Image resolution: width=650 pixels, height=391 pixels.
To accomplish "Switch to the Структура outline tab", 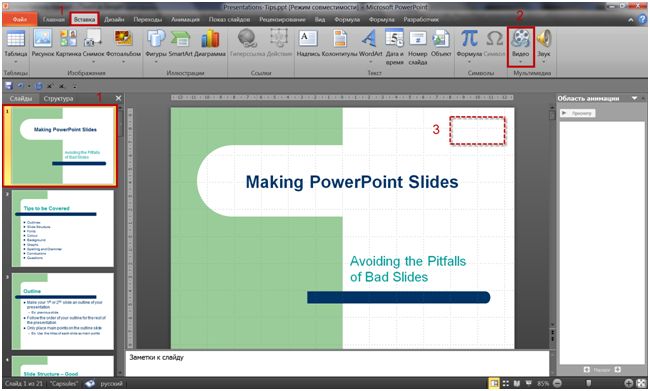I will (x=58, y=99).
